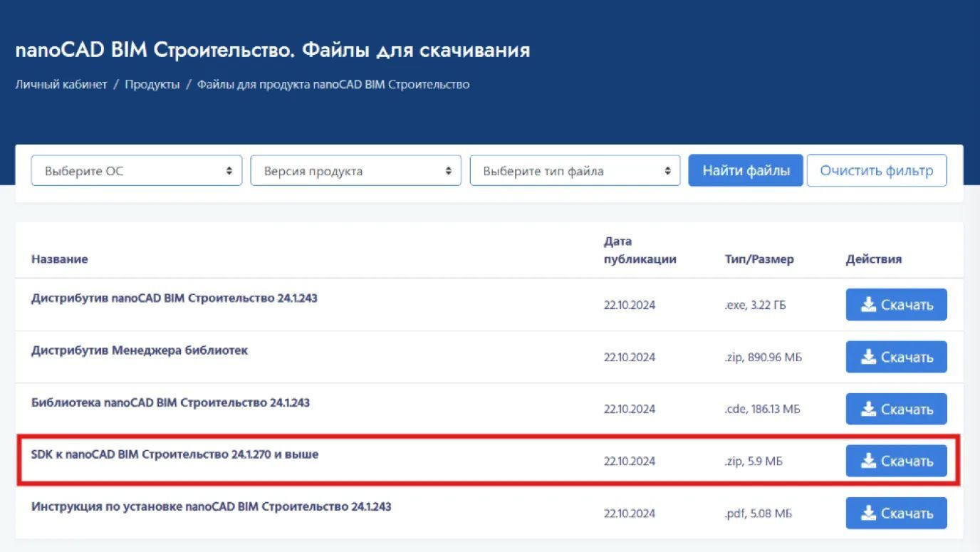Click the date in the Инструкция row

[630, 513]
